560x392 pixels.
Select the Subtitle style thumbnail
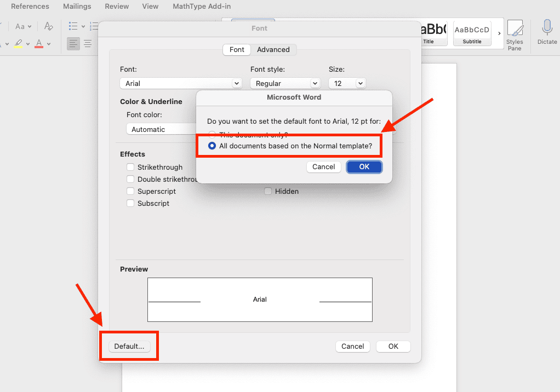pos(472,33)
